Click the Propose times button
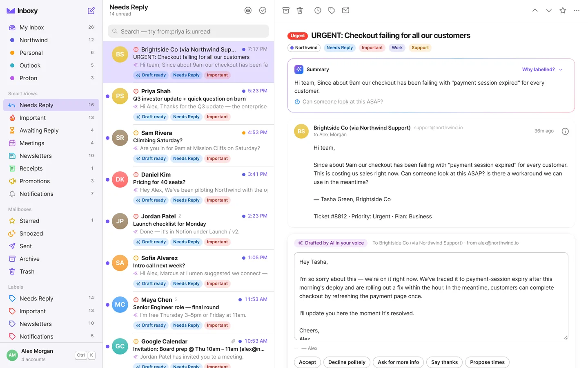 click(487, 362)
